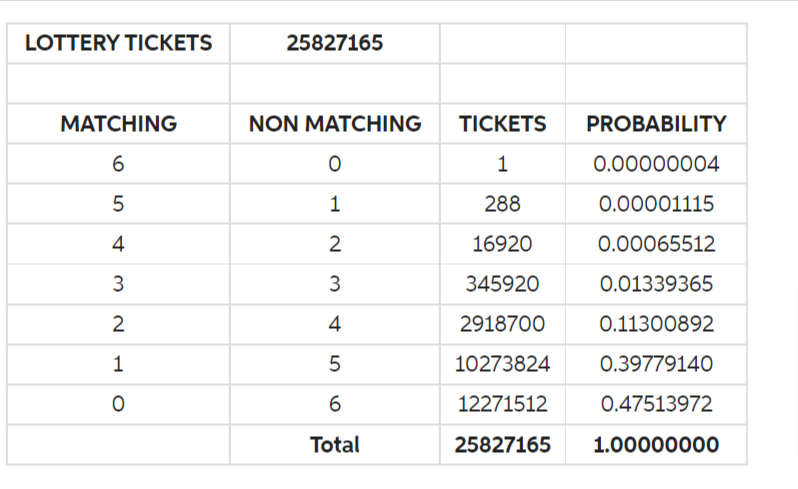The image size is (798, 489).
Task: Click probability value 0.47513972
Action: point(656,404)
